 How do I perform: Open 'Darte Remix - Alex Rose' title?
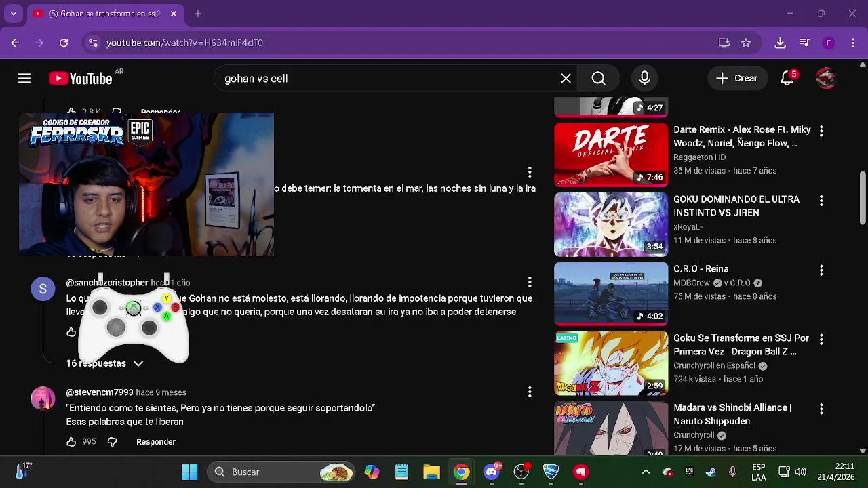[742, 136]
